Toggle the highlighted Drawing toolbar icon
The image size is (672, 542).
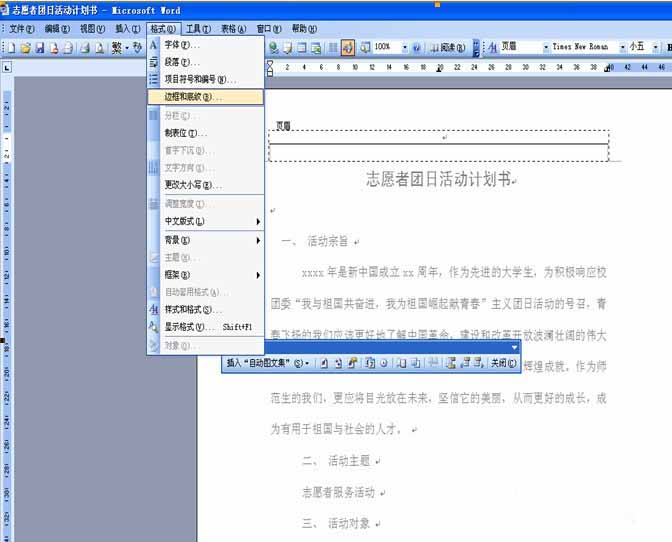coord(348,48)
